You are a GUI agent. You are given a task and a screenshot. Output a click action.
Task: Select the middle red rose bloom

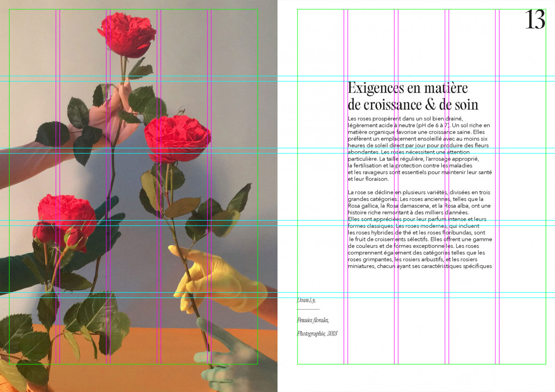tap(177, 138)
